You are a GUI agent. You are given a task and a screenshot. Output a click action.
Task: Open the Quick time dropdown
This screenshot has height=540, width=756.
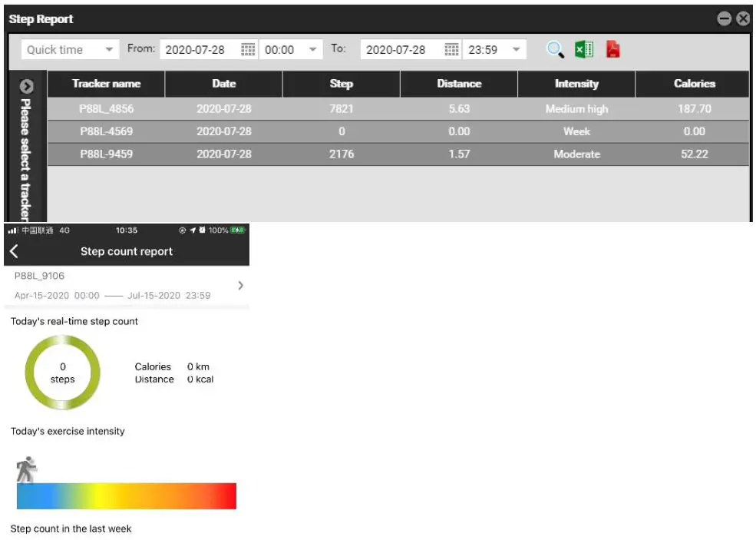click(70, 50)
